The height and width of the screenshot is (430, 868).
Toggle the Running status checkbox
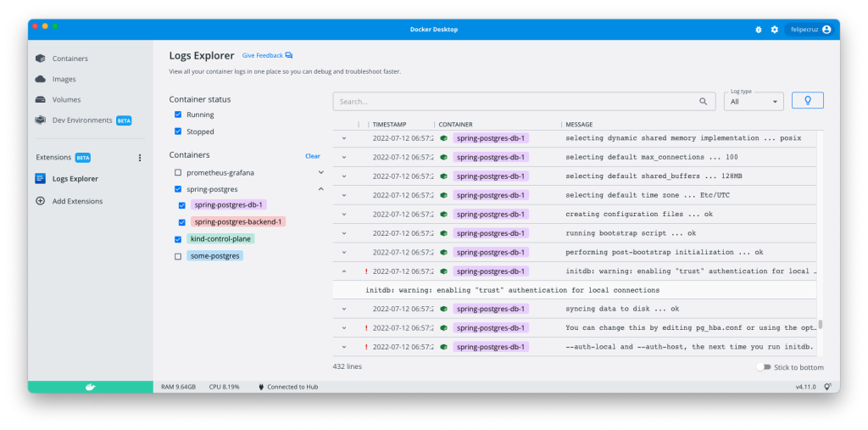pyautogui.click(x=178, y=114)
